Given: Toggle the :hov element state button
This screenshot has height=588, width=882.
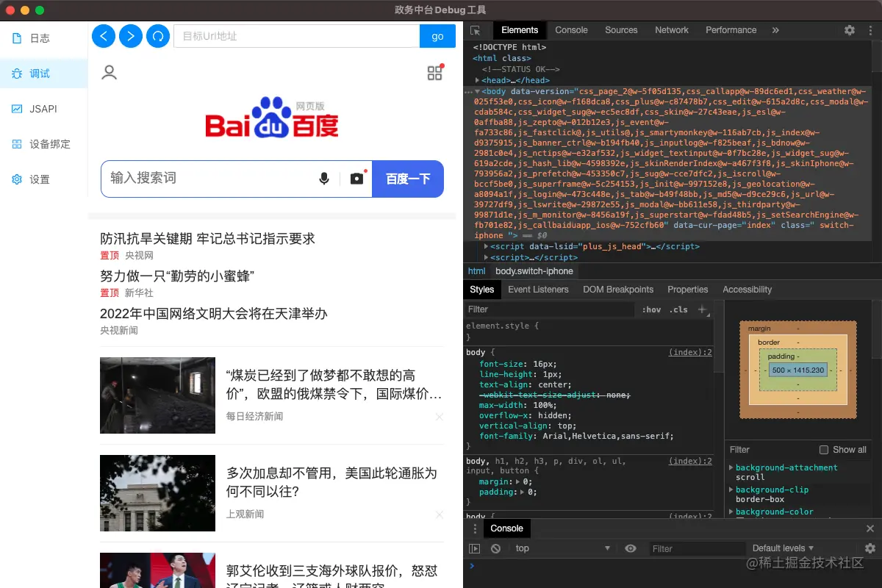Looking at the screenshot, I should 651,309.
